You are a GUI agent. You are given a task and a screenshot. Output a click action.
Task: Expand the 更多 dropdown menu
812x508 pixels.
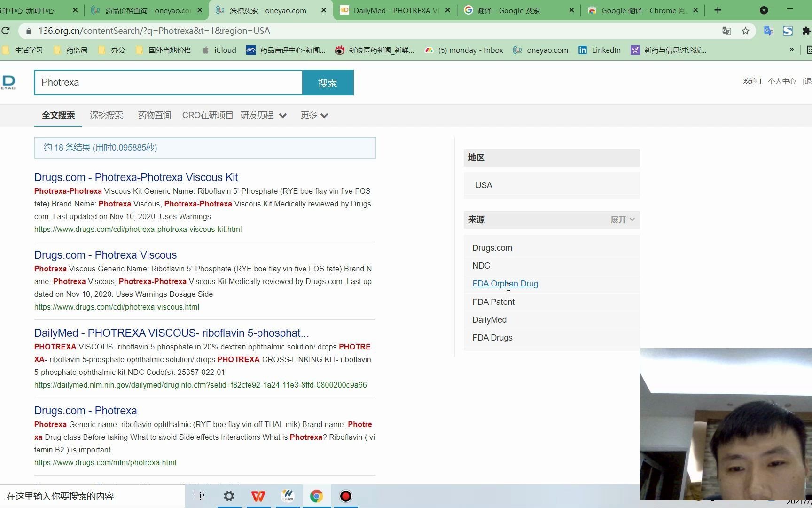[x=314, y=115]
